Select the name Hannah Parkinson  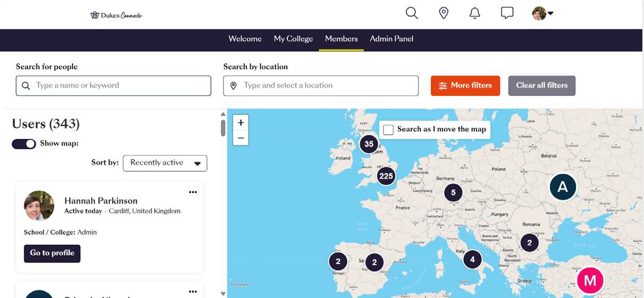point(101,201)
